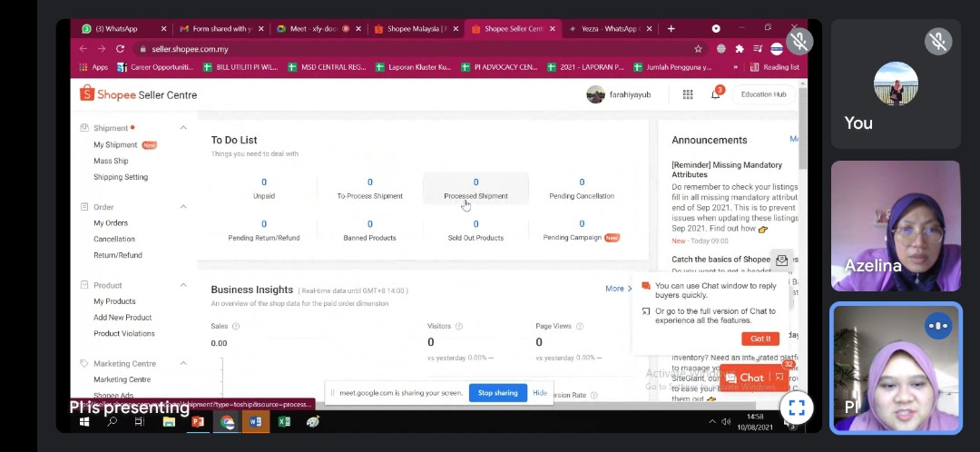The height and width of the screenshot is (452, 980).
Task: Click the Education Hub button
Action: click(x=763, y=94)
